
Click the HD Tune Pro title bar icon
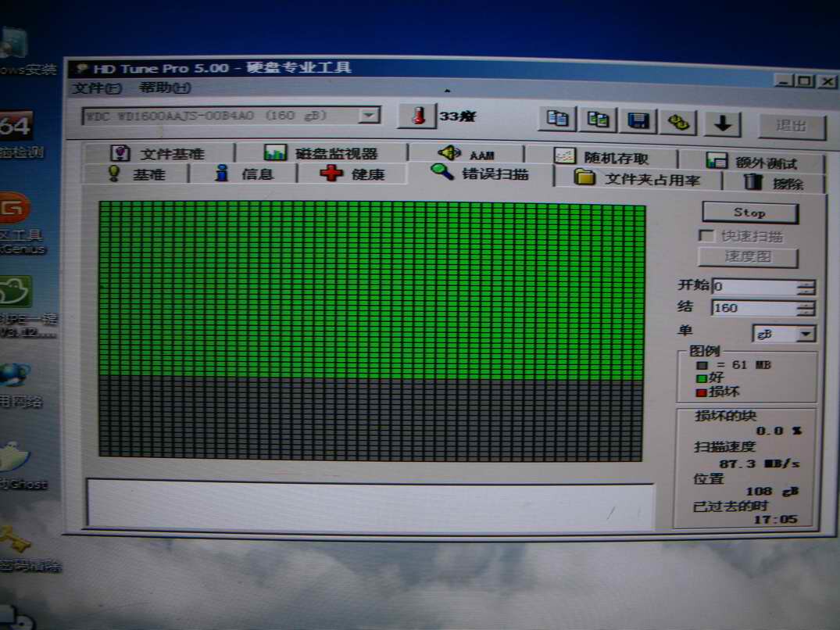pos(82,69)
